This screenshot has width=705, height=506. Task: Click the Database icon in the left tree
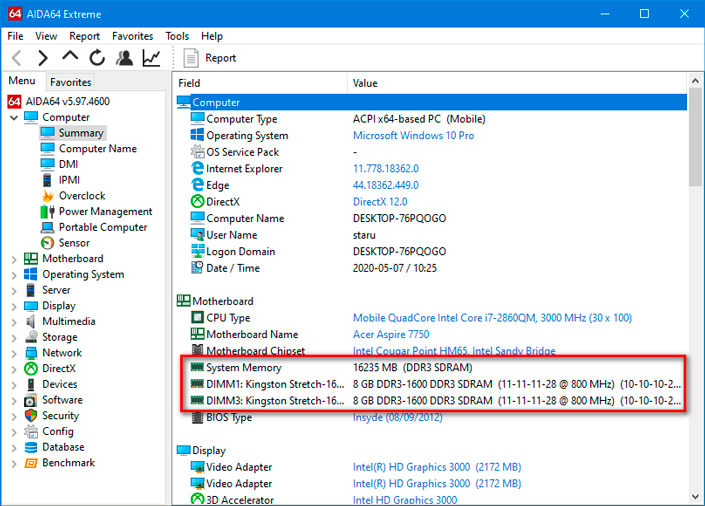(x=31, y=447)
